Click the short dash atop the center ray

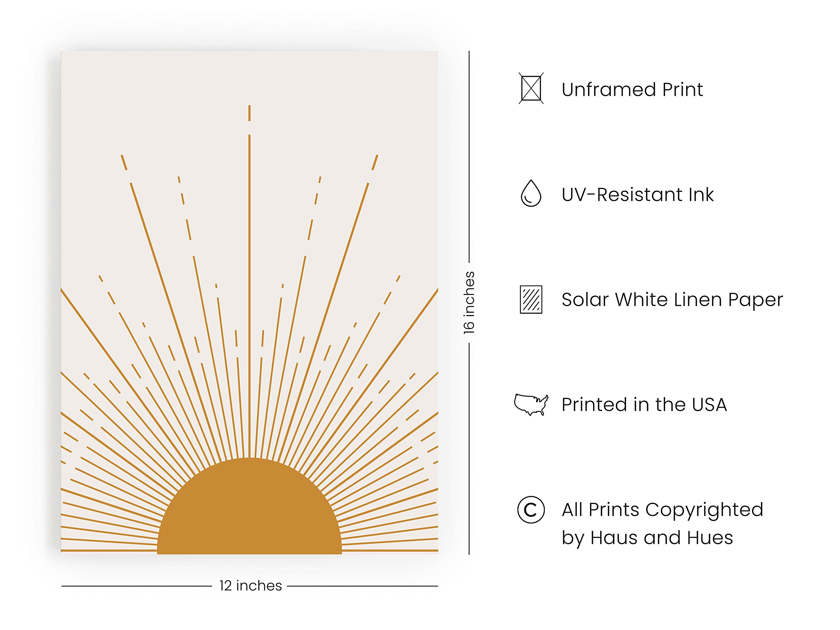[x=249, y=113]
